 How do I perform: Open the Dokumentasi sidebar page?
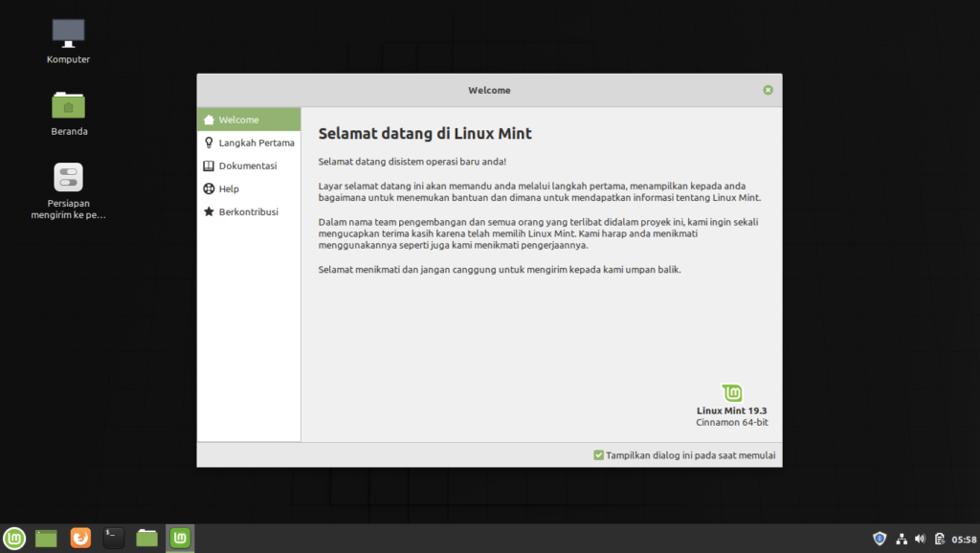[x=249, y=166]
